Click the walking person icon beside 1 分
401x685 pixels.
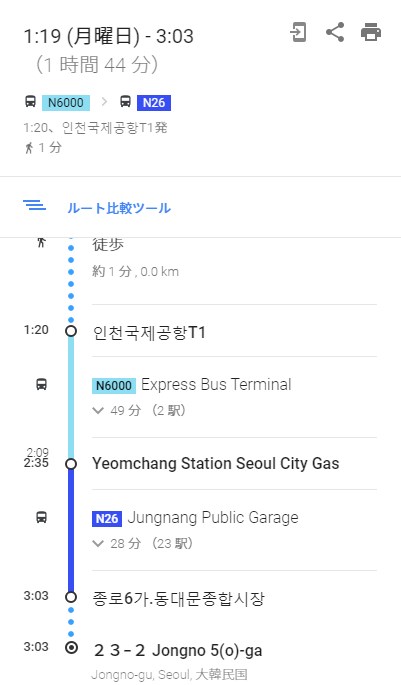pos(29,148)
